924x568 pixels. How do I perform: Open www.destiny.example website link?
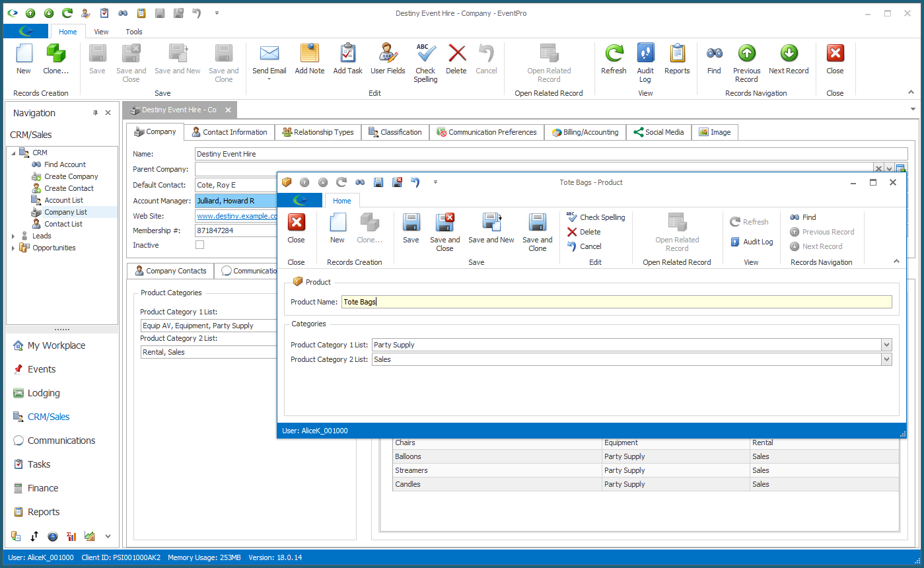(x=236, y=216)
